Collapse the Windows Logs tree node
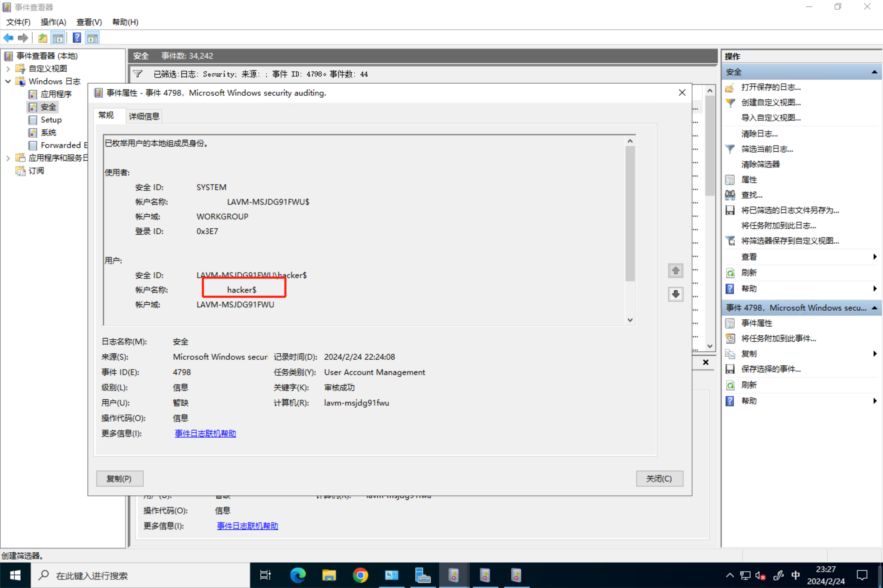The image size is (883, 588). pos(8,81)
